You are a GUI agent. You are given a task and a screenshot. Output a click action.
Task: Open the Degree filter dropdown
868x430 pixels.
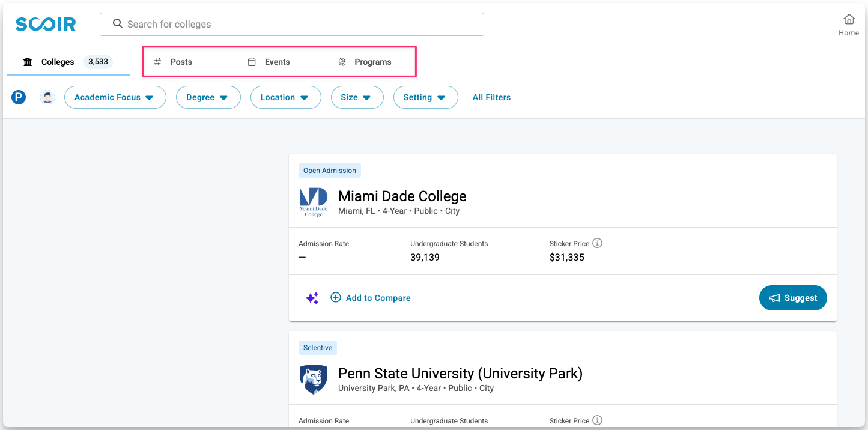(x=208, y=97)
